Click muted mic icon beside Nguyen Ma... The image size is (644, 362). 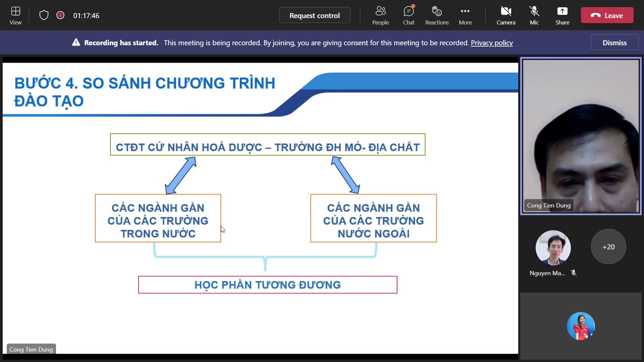pos(574,273)
